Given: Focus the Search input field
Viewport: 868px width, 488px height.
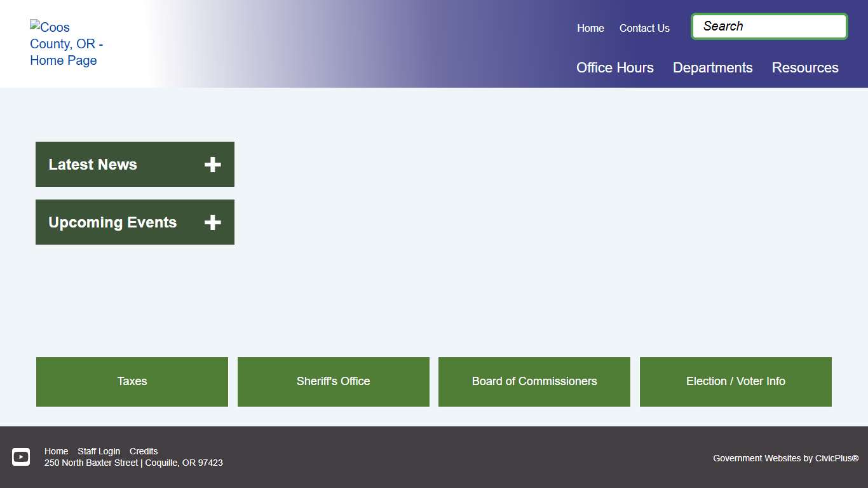Looking at the screenshot, I should 769,27.
